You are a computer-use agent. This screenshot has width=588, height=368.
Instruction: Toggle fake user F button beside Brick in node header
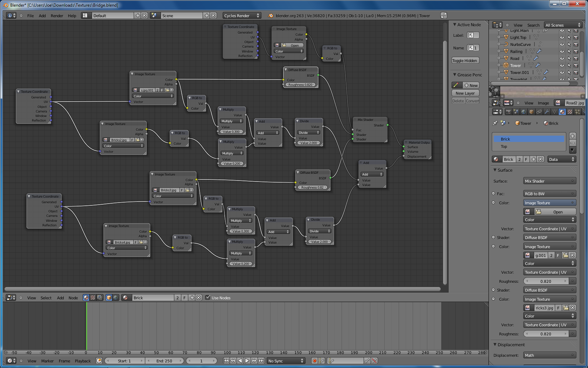click(184, 298)
